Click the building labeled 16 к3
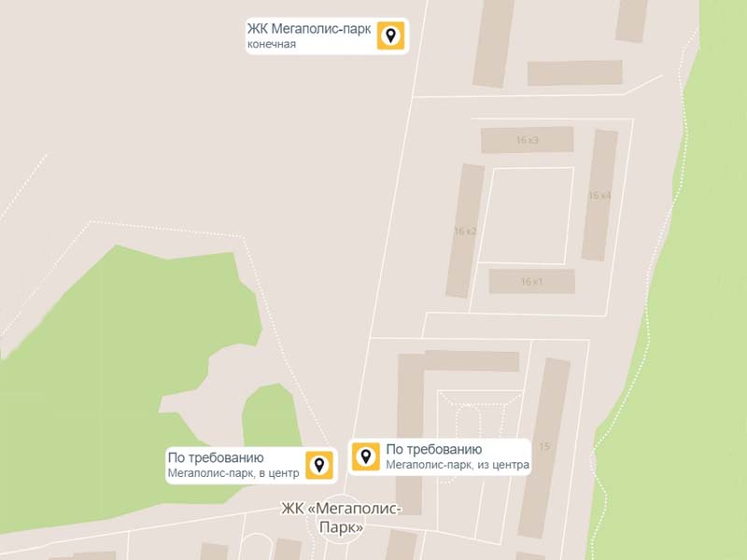Screen dimensions: 747x560 pyautogui.click(x=528, y=139)
